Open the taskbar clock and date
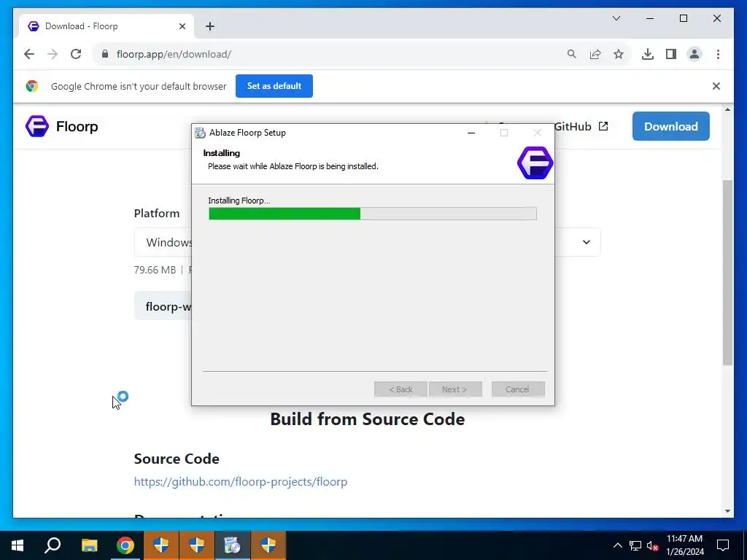This screenshot has height=560, width=747. tap(684, 545)
